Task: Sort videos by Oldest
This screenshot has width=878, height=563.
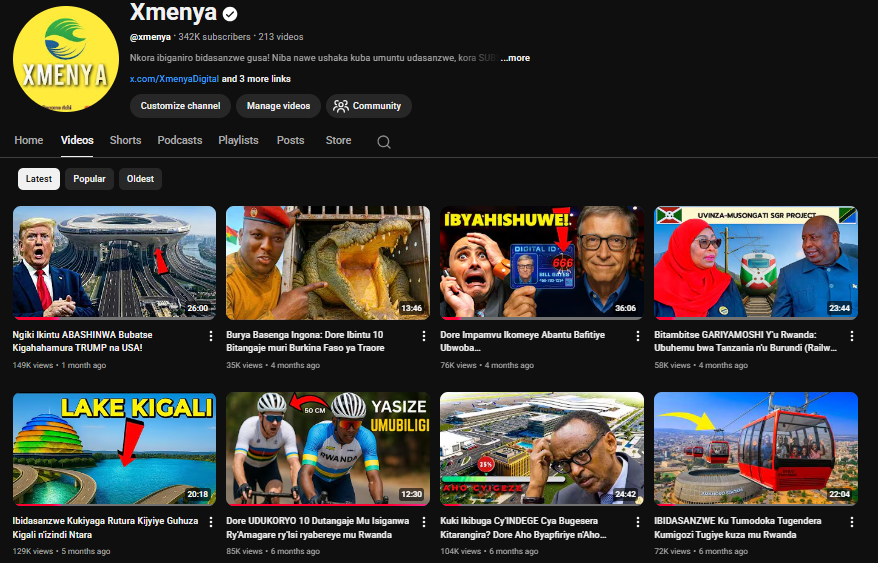Action: click(140, 179)
